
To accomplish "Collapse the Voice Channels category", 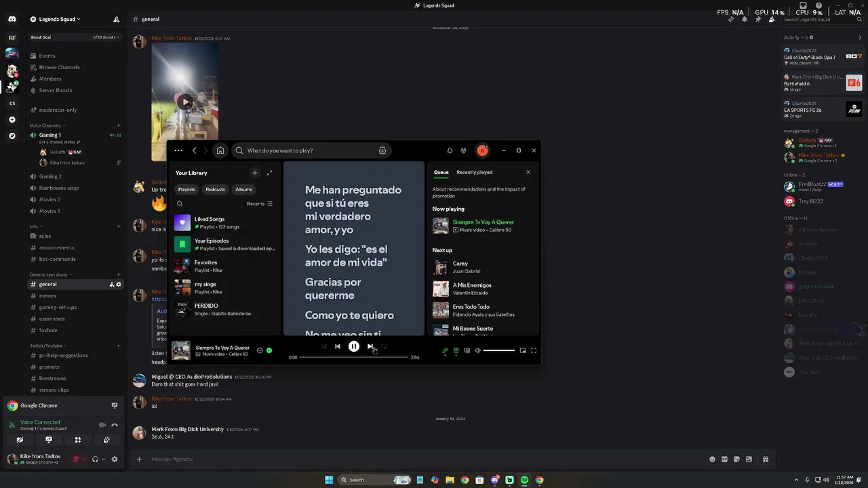I will click(x=46, y=125).
